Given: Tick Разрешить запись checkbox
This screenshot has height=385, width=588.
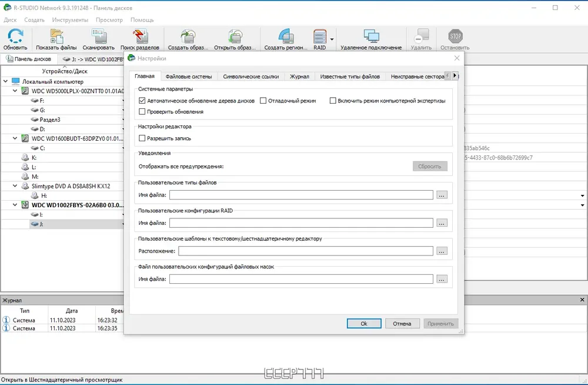Looking at the screenshot, I should pyautogui.click(x=142, y=138).
